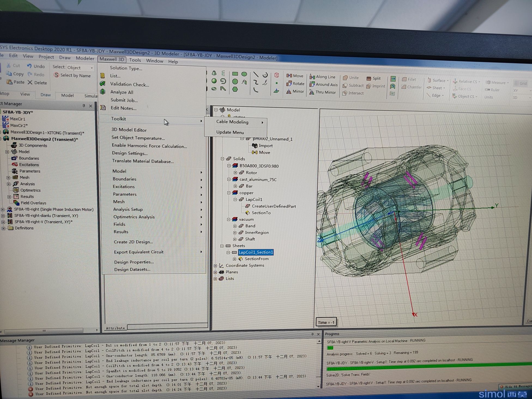
Task: Choose the draw rectangle tool
Action: click(235, 74)
